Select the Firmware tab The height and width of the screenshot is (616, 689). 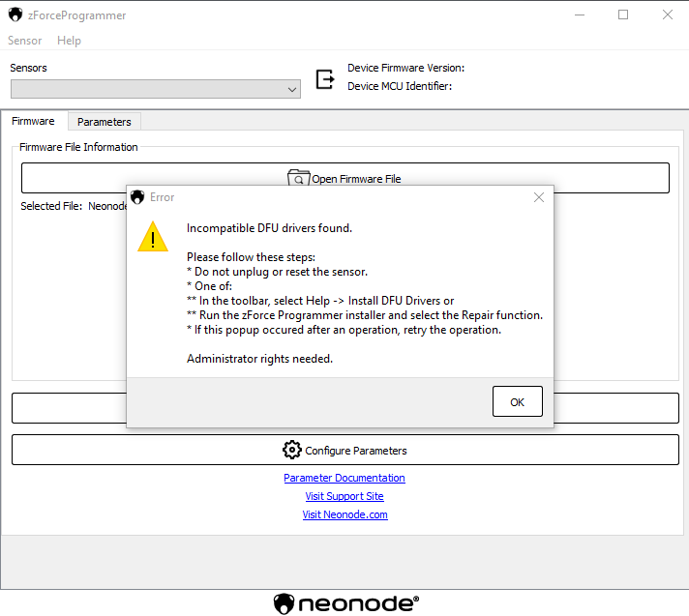coord(33,121)
